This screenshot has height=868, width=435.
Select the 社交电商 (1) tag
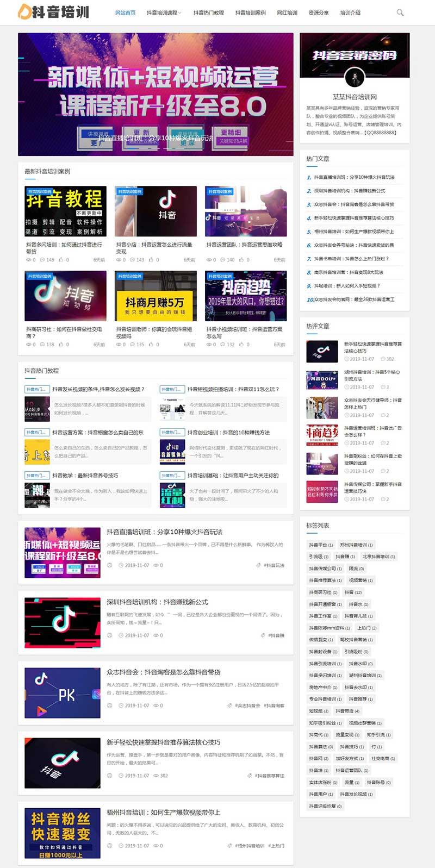pyautogui.click(x=383, y=759)
